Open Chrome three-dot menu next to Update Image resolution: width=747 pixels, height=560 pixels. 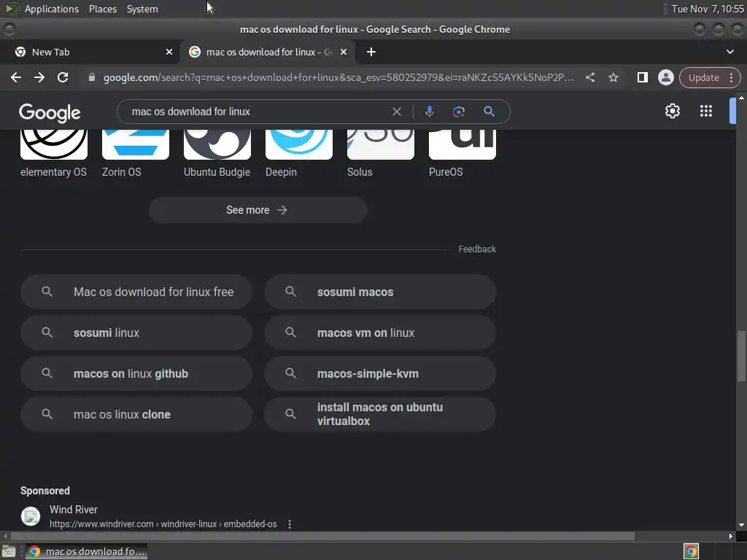coord(731,77)
